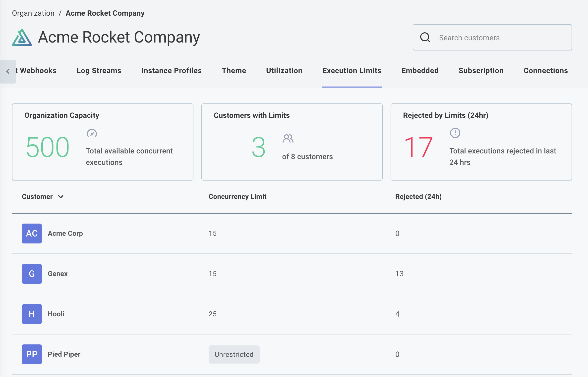Select the Hooli avatar

coord(32,314)
